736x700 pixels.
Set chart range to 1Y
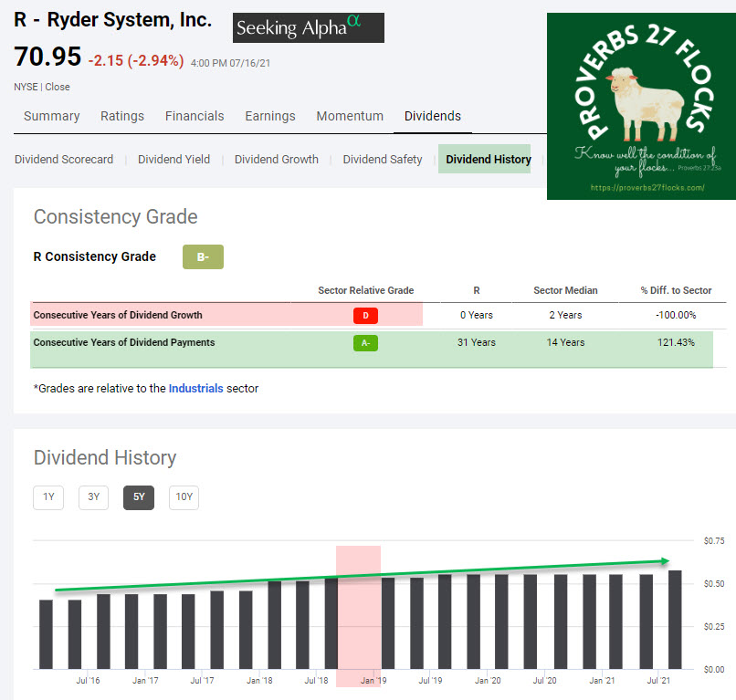(x=48, y=497)
